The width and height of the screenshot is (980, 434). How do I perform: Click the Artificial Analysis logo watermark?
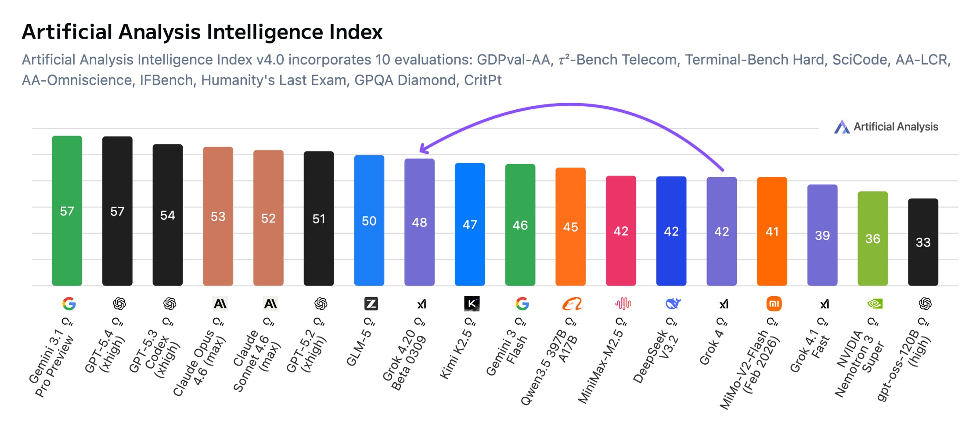pos(886,127)
